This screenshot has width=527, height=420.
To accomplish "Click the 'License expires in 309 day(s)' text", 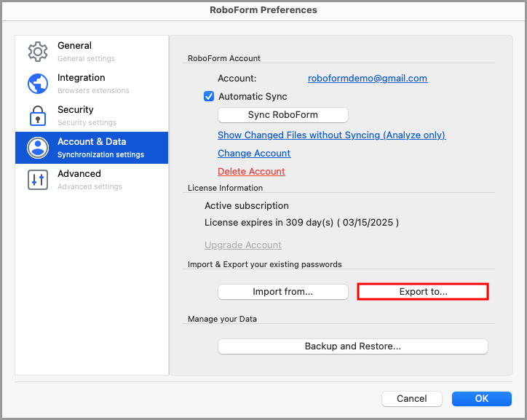I will coord(269,223).
